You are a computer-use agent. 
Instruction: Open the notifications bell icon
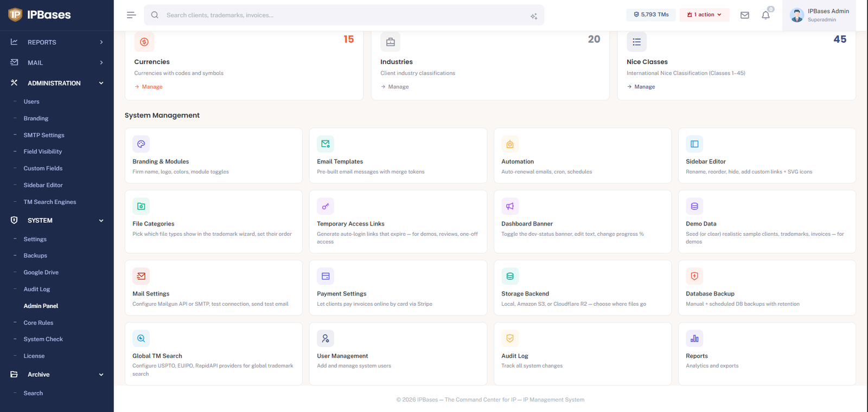[765, 15]
